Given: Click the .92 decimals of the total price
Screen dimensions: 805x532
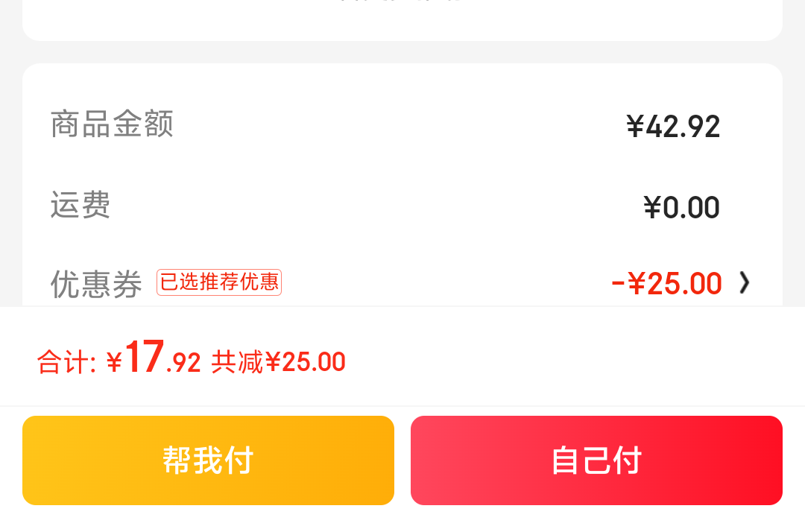Looking at the screenshot, I should (x=183, y=363).
